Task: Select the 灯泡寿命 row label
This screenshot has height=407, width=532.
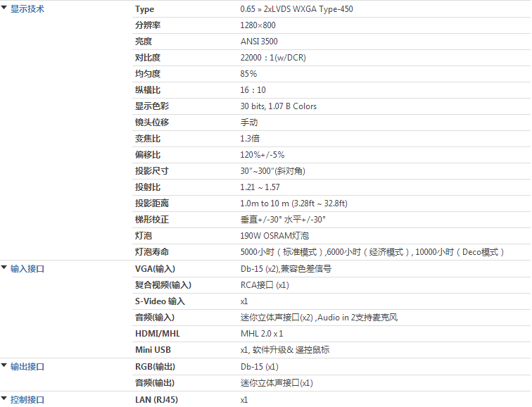Action: click(152, 252)
